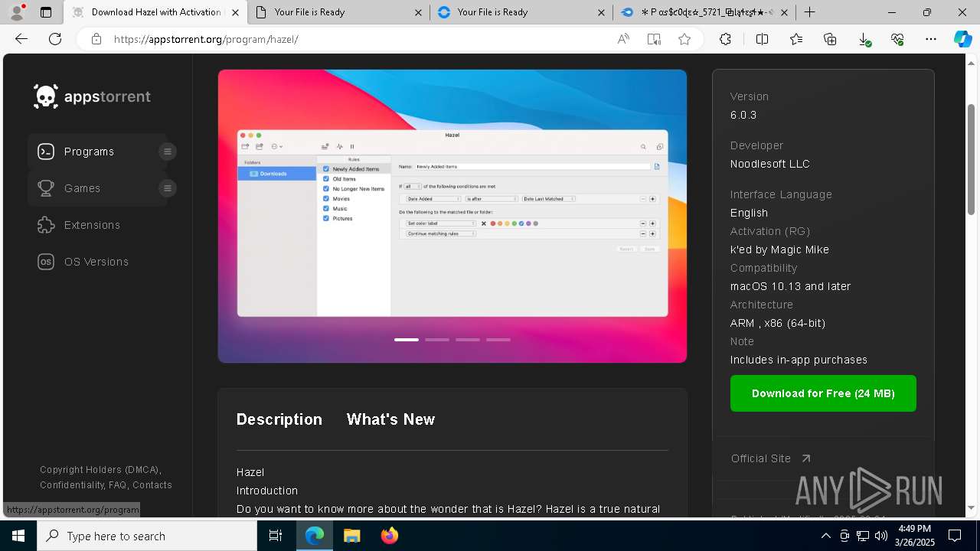The image size is (980, 551).
Task: Refresh the page
Action: tap(55, 39)
